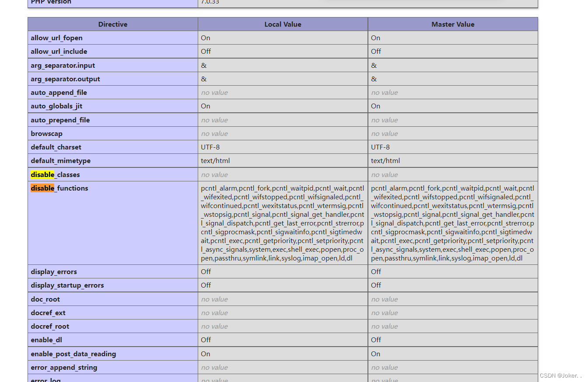Screen dimensions: 588x382
Task: Click the CSDN @Joker watermark text
Action: pyautogui.click(x=560, y=376)
